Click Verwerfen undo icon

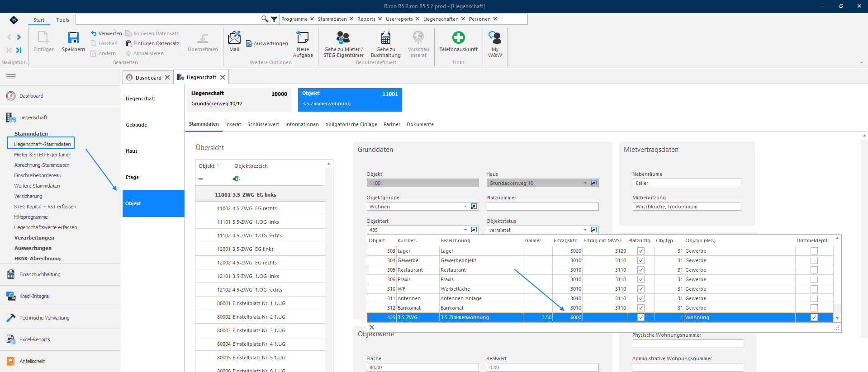[x=94, y=33]
